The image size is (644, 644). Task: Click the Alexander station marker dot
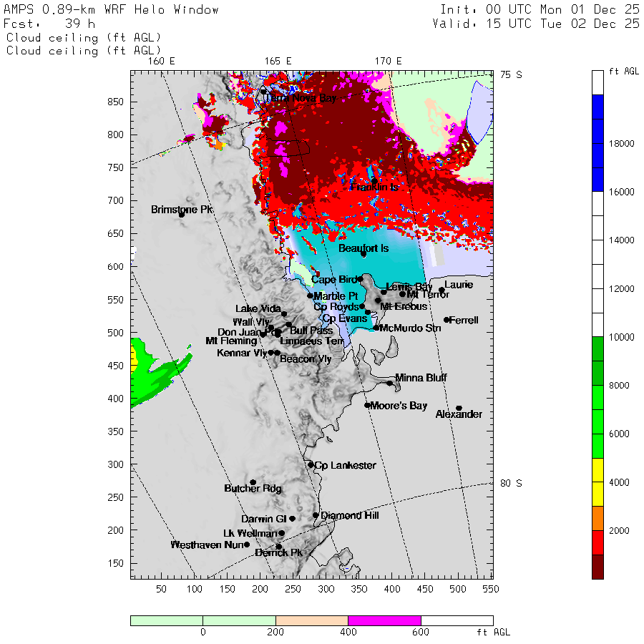pyautogui.click(x=459, y=408)
